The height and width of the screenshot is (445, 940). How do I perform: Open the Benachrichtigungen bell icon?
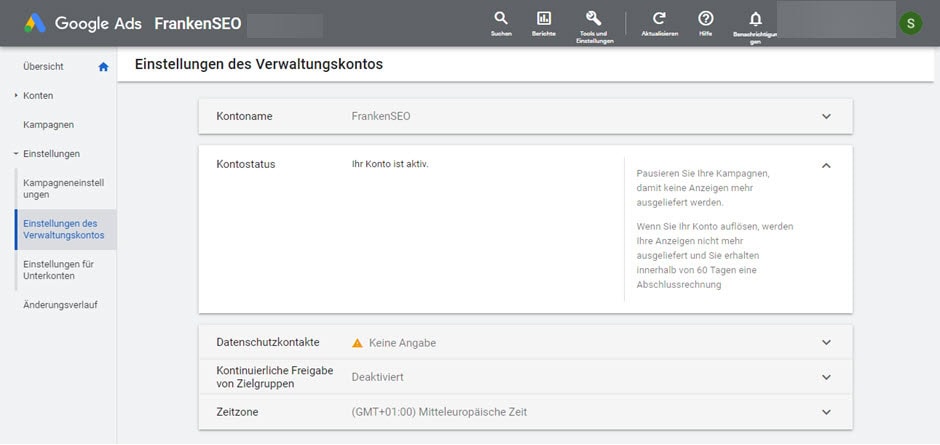coord(755,19)
